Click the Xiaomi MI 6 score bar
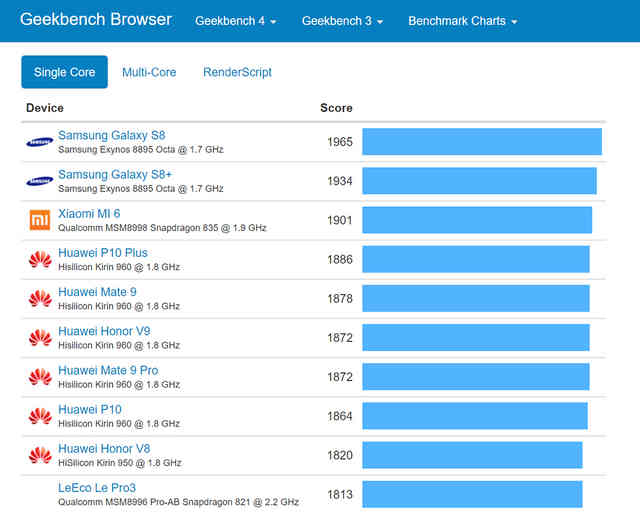640x524 pixels. 477,220
